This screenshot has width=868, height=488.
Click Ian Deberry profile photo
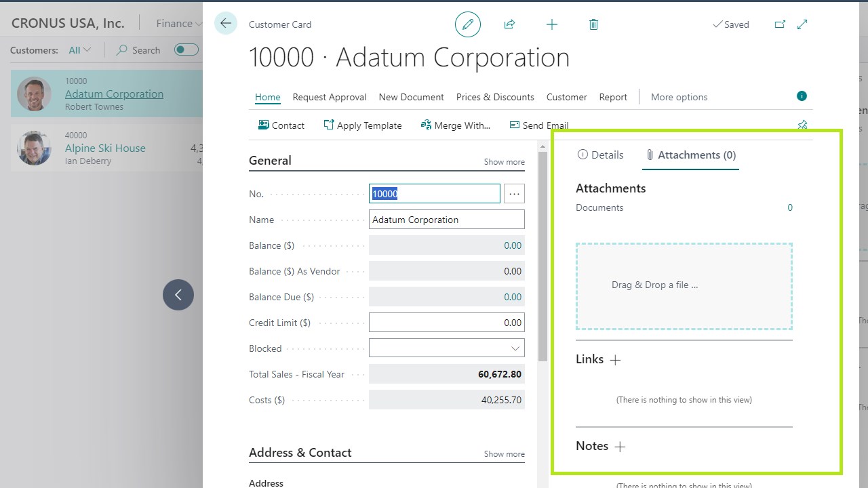point(34,148)
